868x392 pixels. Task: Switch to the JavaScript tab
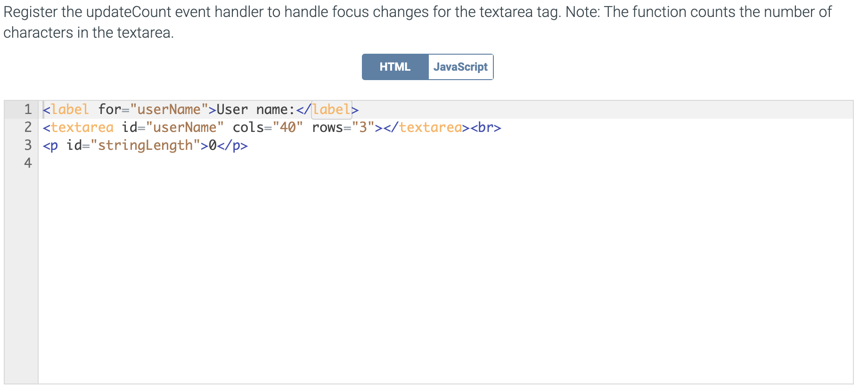click(x=460, y=66)
